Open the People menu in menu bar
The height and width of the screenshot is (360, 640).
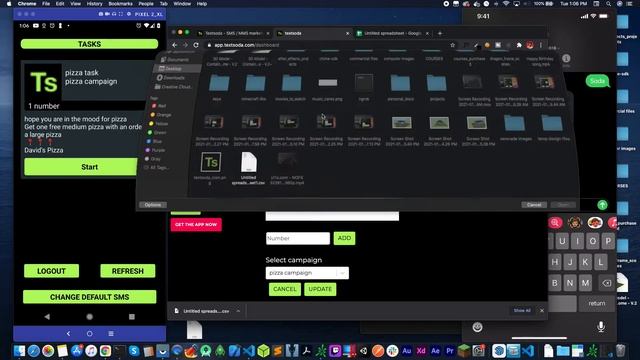coord(146,4)
